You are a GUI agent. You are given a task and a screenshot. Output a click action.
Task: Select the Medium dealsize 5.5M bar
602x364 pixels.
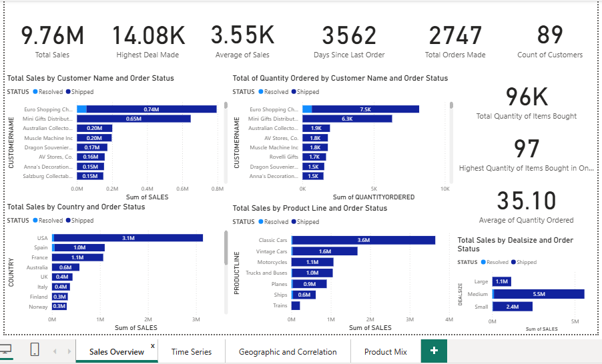(539, 294)
